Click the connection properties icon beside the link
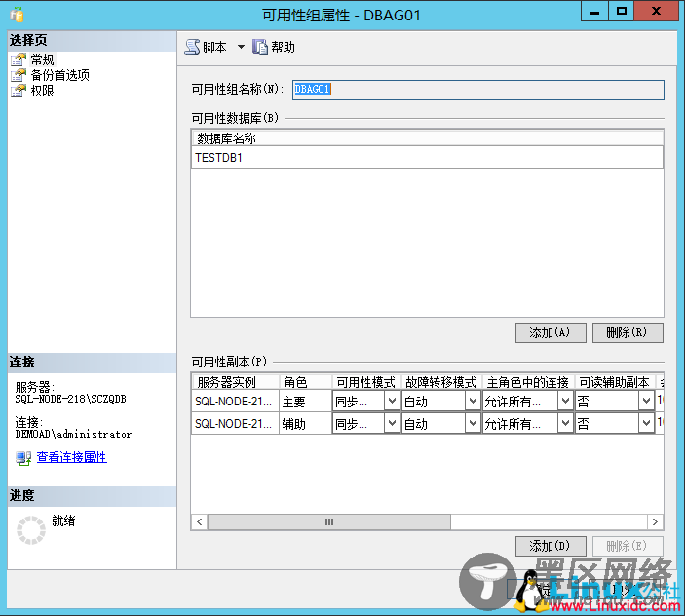Viewport: 685px width, 616px height. click(23, 458)
